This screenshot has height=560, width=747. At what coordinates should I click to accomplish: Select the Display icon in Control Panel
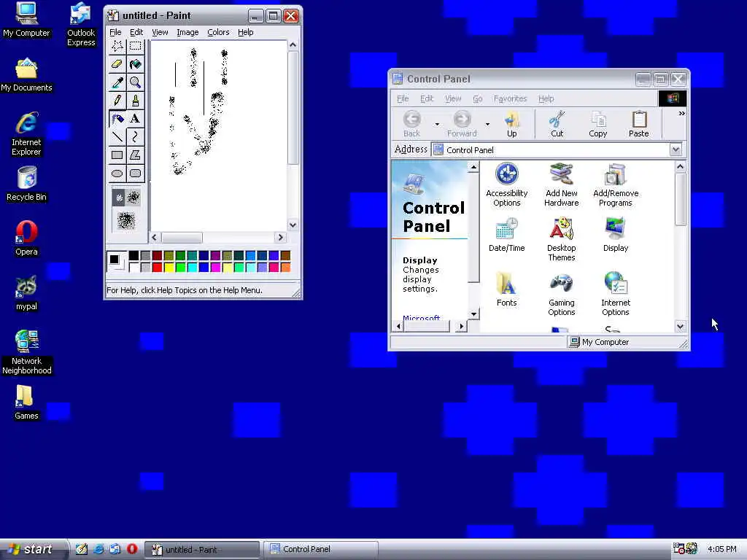(x=616, y=236)
